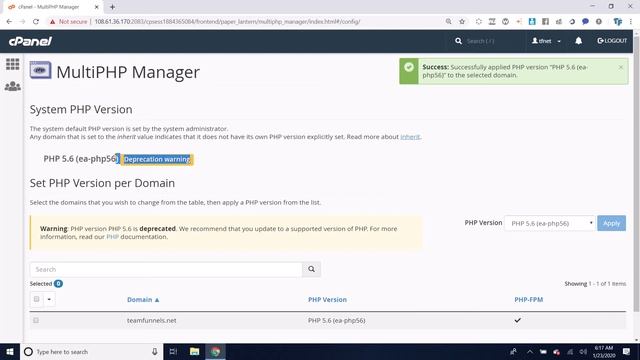Click the Apply button
The width and height of the screenshot is (640, 360).
pyautogui.click(x=611, y=223)
